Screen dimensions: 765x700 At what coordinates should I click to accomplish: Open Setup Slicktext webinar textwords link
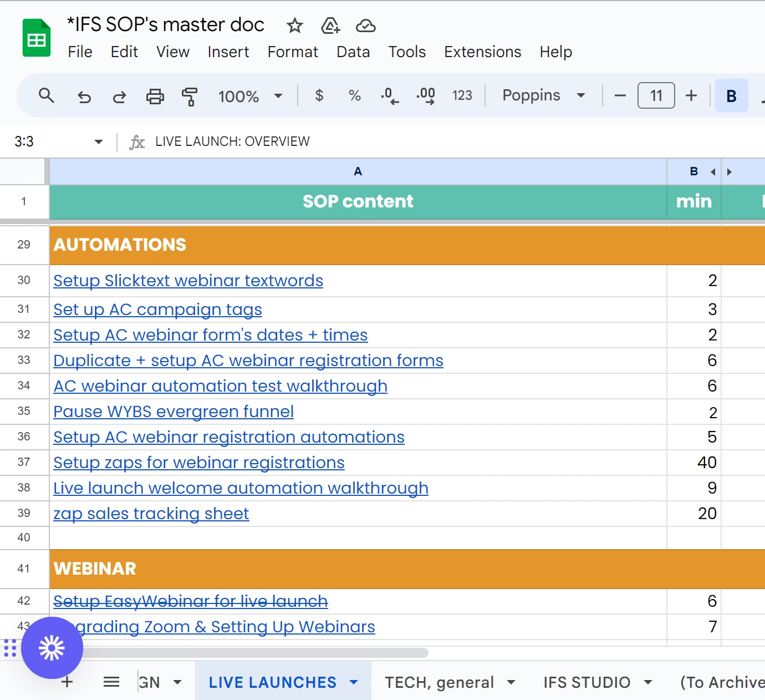coord(188,281)
